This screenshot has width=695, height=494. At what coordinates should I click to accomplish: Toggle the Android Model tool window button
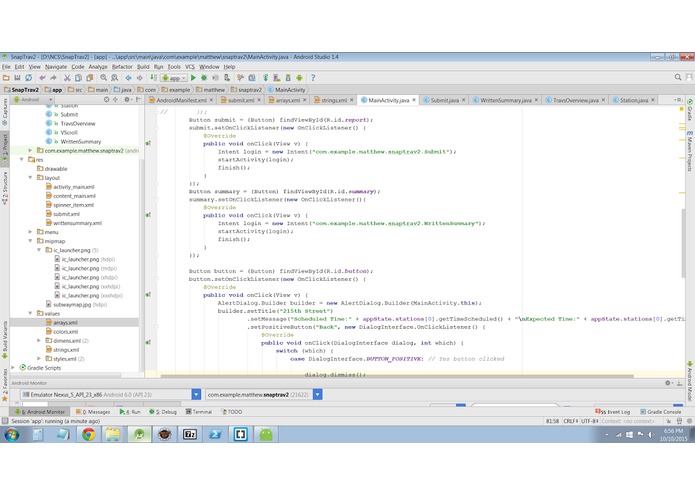[x=690, y=380]
